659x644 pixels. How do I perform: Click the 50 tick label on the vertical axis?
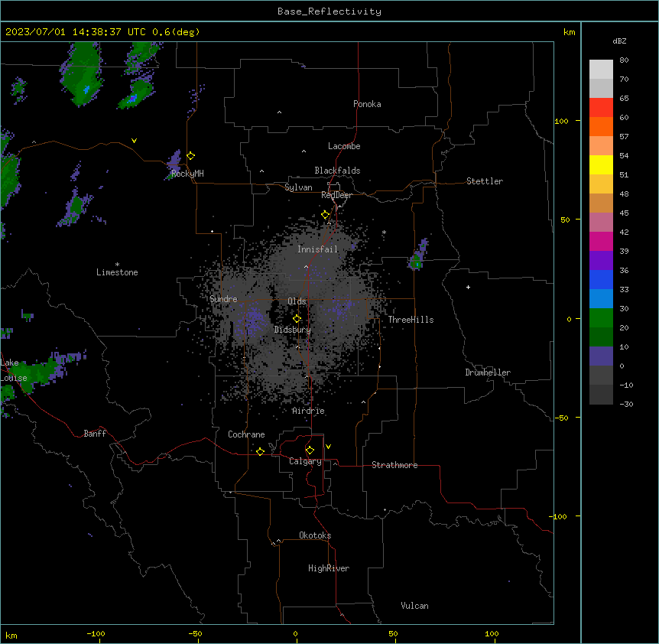[x=565, y=220]
